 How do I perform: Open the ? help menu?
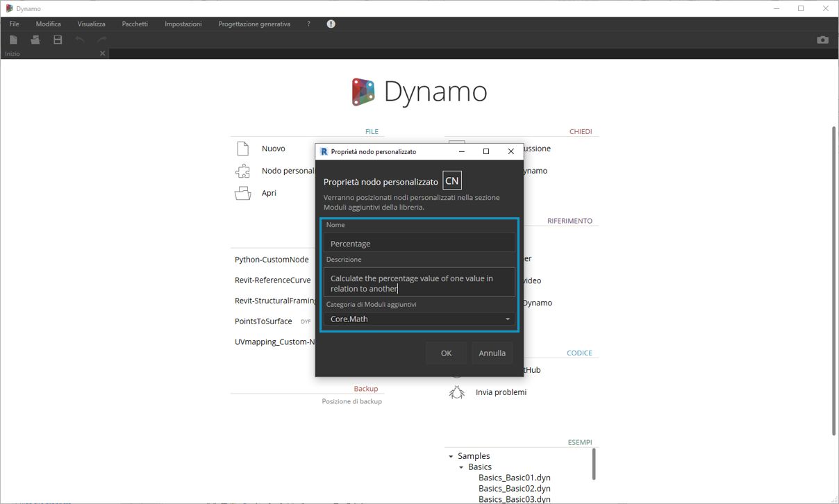[308, 24]
